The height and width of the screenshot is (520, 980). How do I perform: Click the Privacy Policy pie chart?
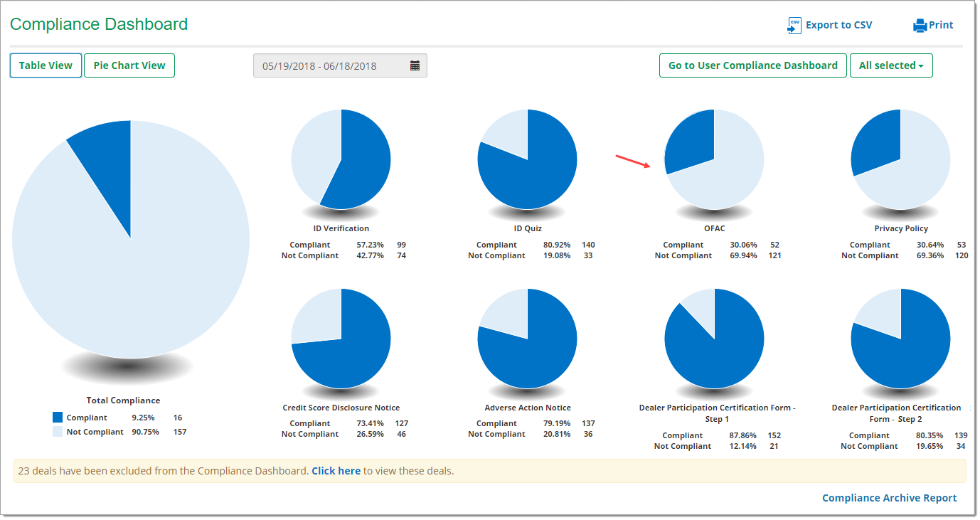point(900,159)
